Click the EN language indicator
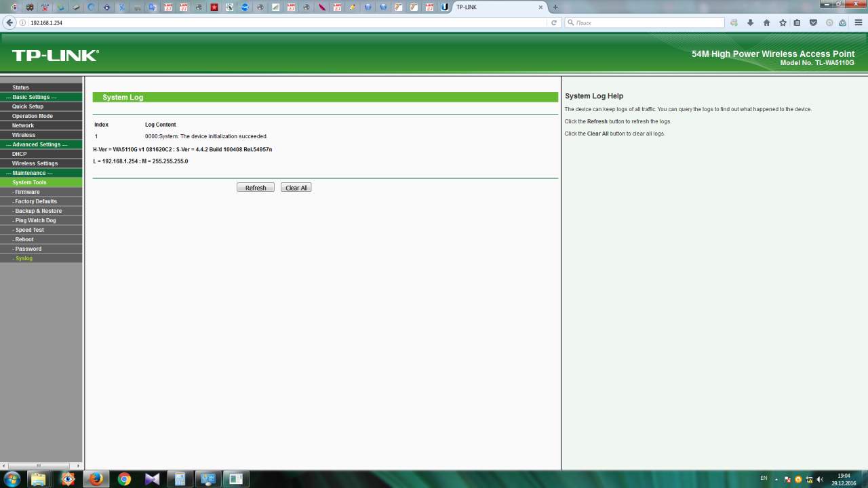Screen dimensions: 868x488 coord(764,478)
